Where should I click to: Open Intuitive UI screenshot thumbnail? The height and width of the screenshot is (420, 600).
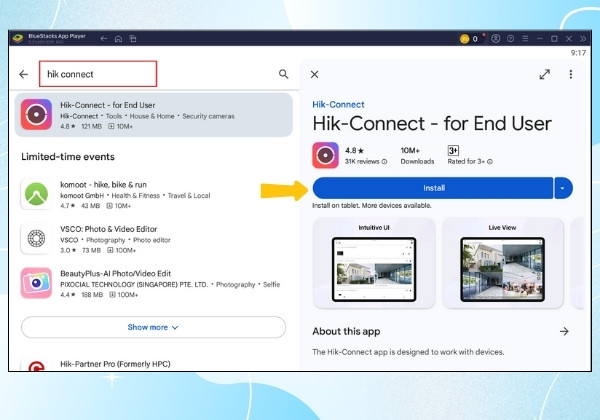tap(374, 264)
